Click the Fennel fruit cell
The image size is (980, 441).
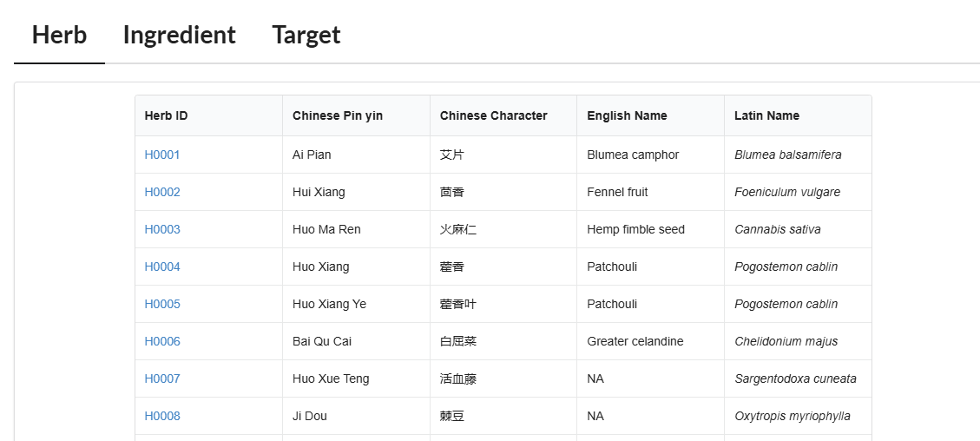click(x=651, y=193)
